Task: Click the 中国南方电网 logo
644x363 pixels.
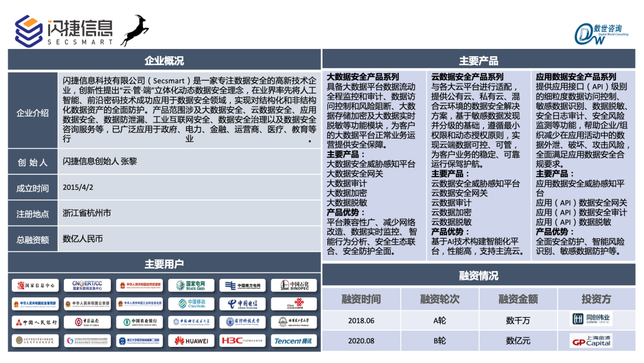Action: tap(242, 285)
